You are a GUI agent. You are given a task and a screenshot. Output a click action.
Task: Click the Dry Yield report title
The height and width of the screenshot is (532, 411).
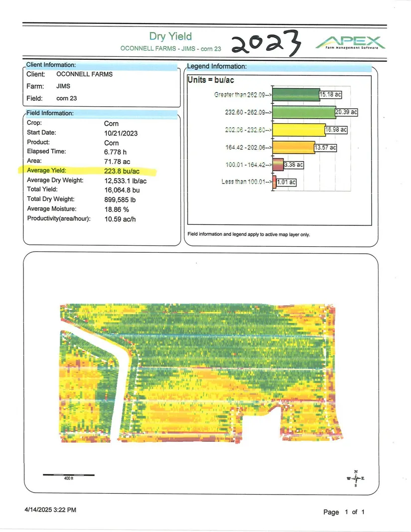[x=170, y=36]
